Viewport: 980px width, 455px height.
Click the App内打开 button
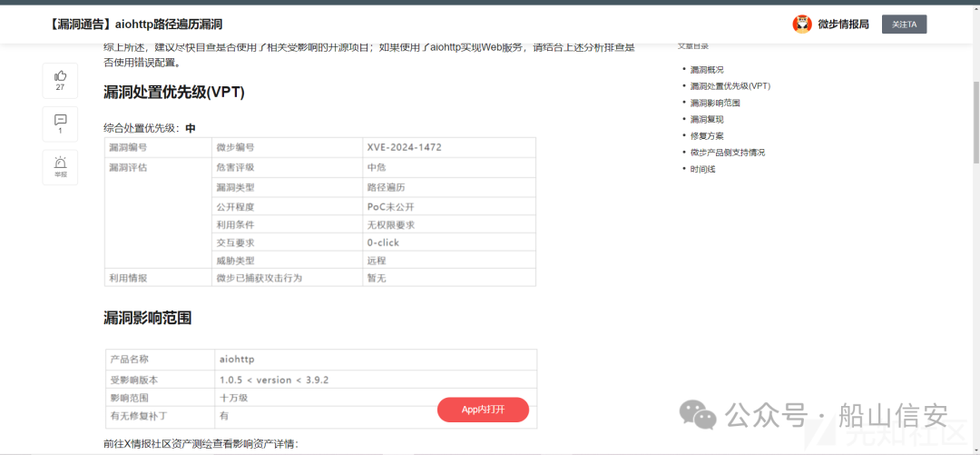click(483, 410)
